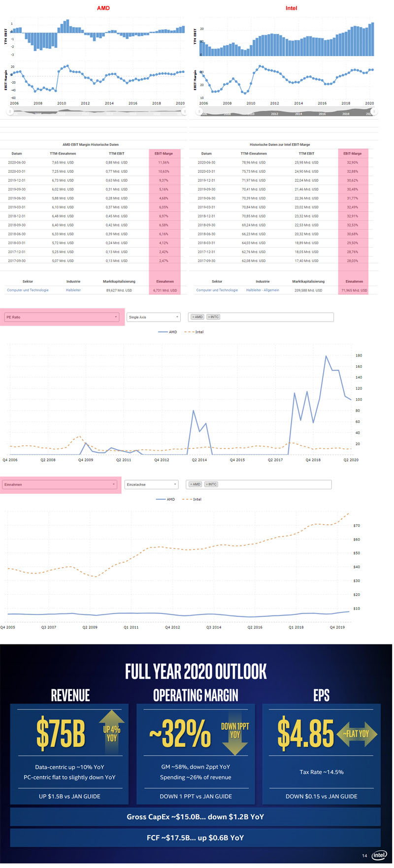This screenshot has height=868, width=394.
Task: Grab the left handle of Intel chart range slider
Action: [198, 112]
